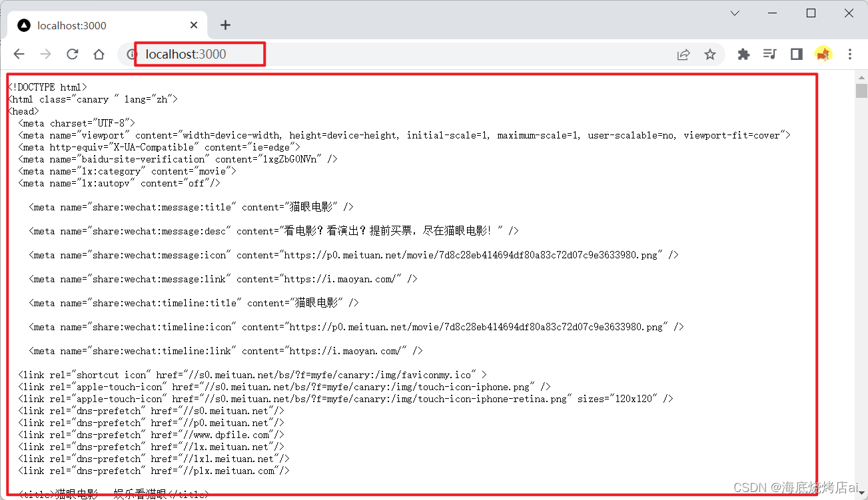Click the forward navigation arrow
868x500 pixels.
pyautogui.click(x=45, y=55)
